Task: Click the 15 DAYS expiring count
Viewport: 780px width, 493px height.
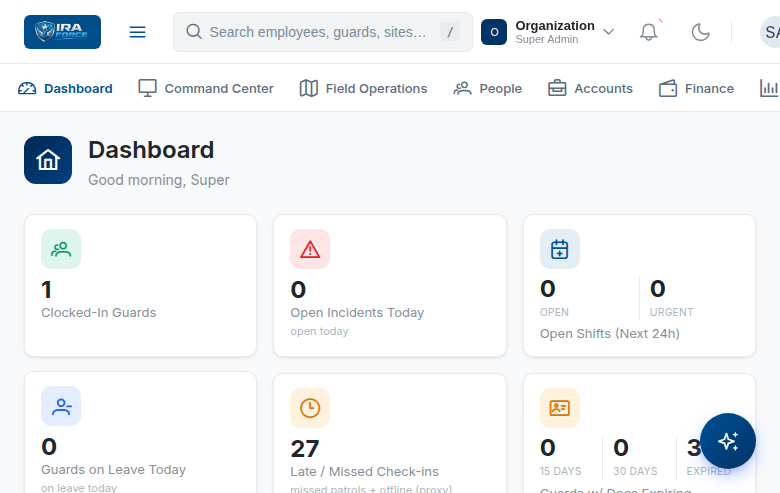Action: [x=548, y=448]
